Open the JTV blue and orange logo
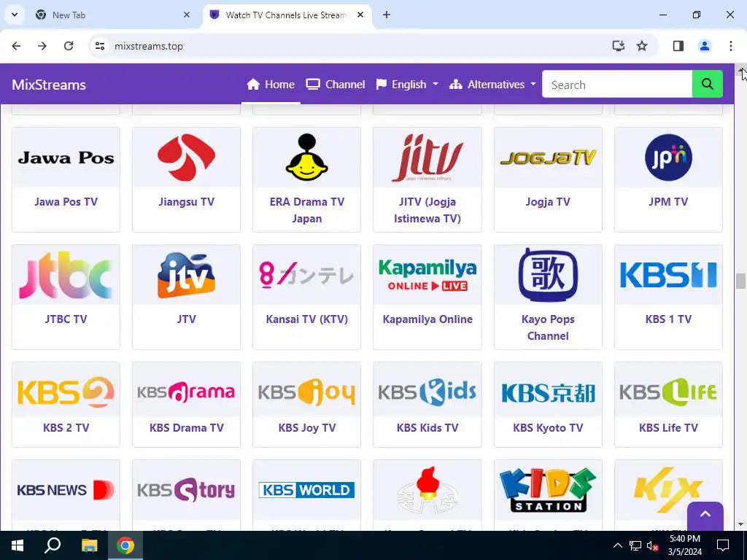The width and height of the screenshot is (747, 560). [x=186, y=275]
